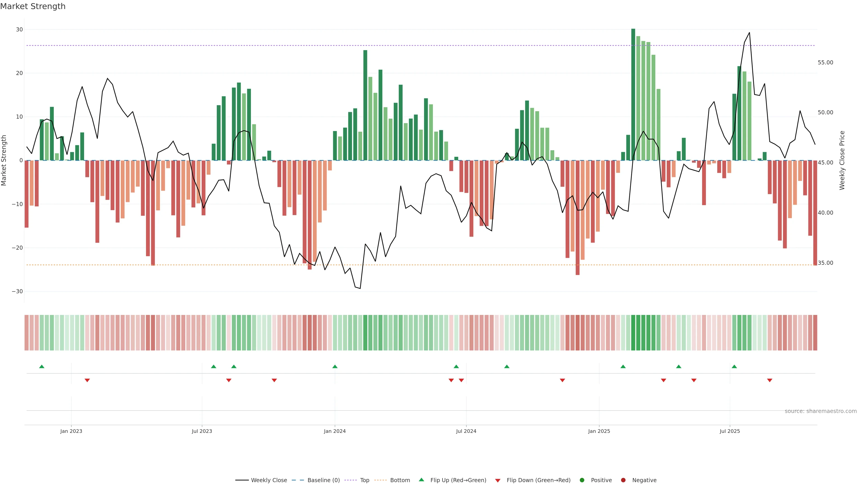Click the Jul 2024 x-axis label
This screenshot has height=488, width=868.
coord(466,431)
